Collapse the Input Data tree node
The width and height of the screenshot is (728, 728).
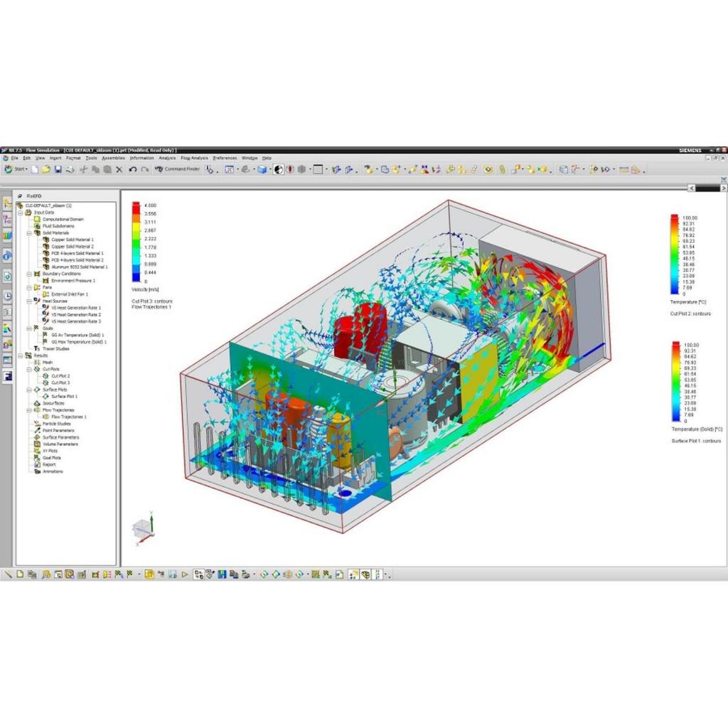click(x=21, y=213)
